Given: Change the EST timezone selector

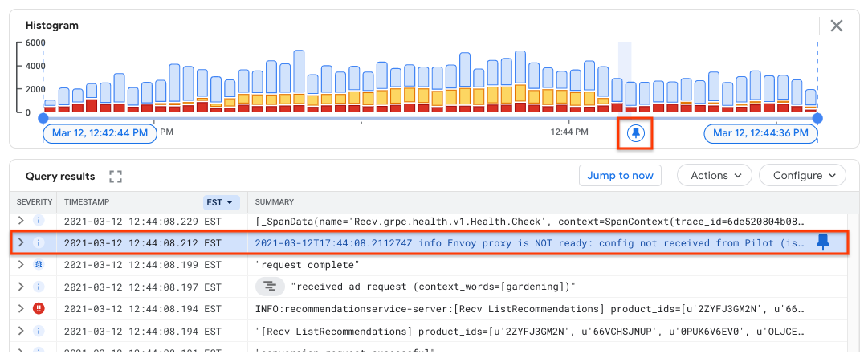Looking at the screenshot, I should pos(222,202).
